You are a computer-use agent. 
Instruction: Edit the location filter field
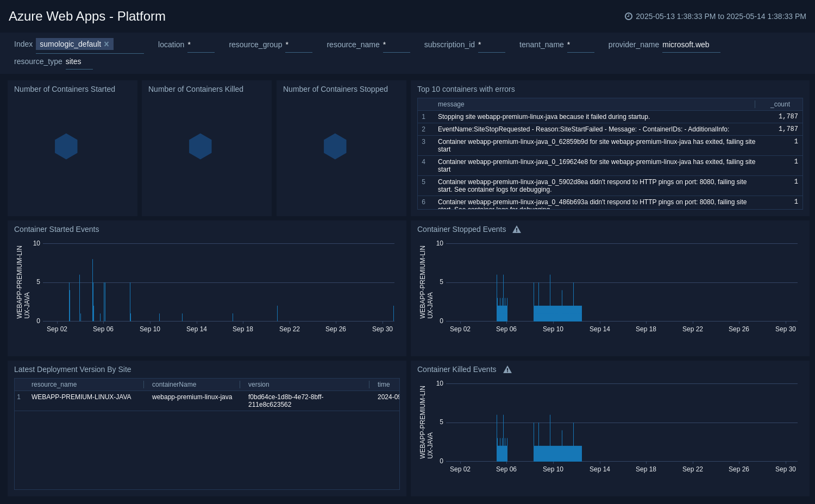(x=201, y=45)
